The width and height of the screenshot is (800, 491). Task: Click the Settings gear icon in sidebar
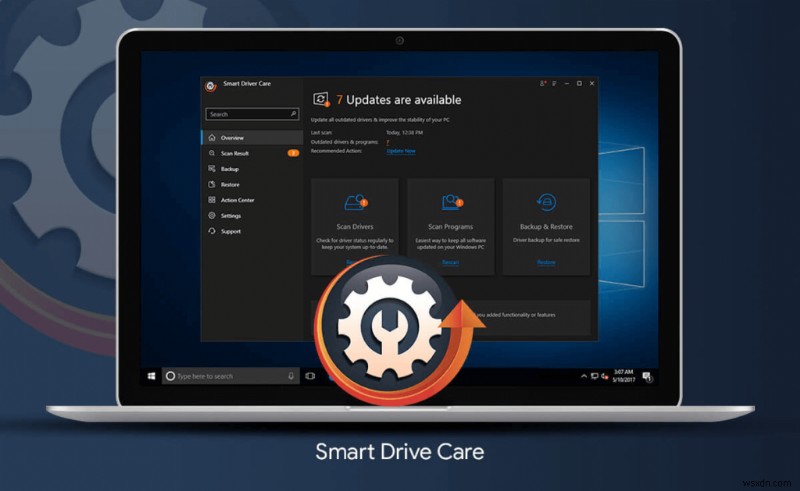(212, 215)
